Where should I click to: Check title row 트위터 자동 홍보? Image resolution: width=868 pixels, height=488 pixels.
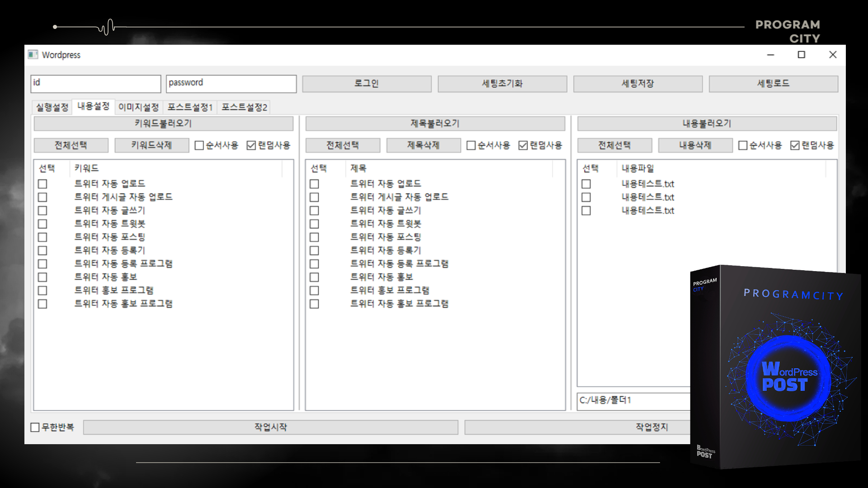coord(314,277)
